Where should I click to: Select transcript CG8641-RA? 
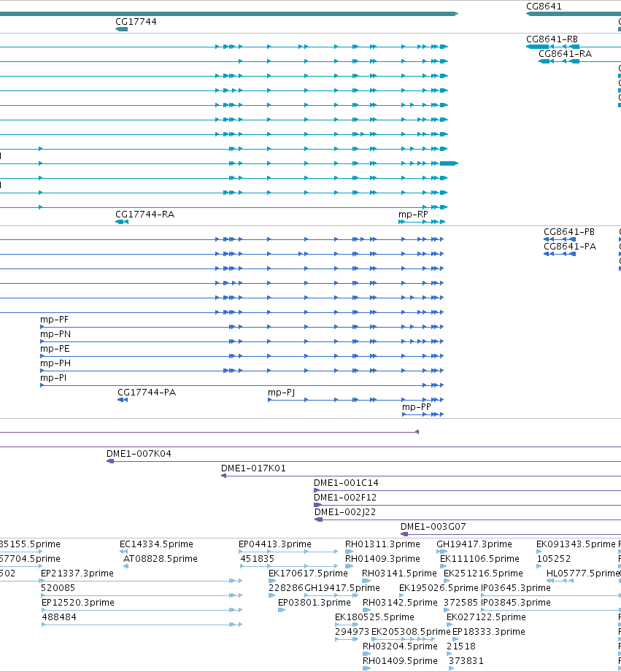coord(565,54)
